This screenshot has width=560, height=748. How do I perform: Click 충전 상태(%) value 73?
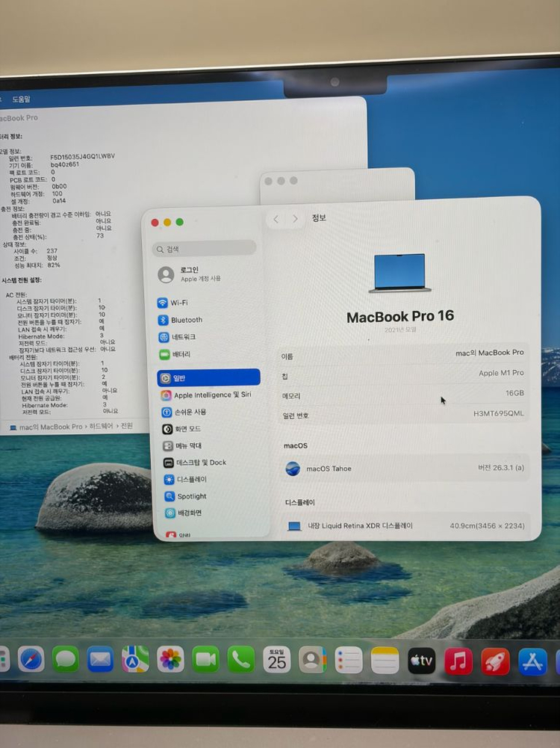tap(100, 235)
